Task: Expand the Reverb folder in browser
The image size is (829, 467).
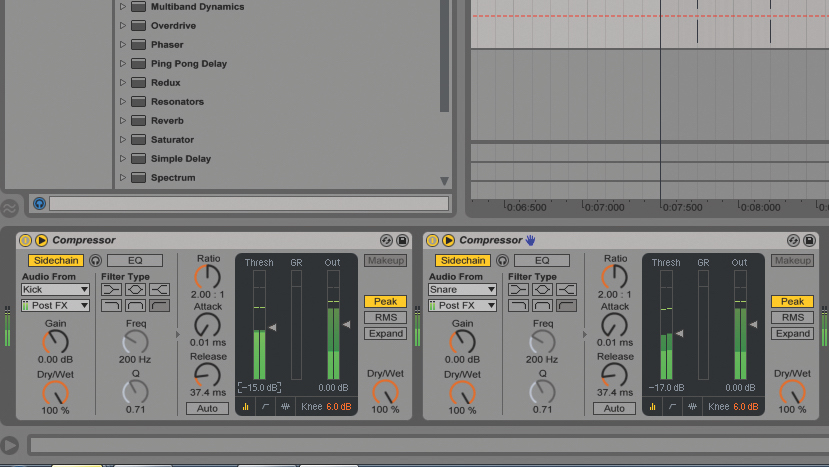Action: 123,121
